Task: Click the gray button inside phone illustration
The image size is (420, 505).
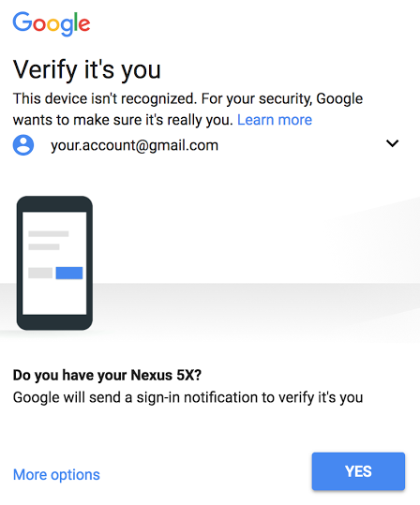Action: click(40, 273)
